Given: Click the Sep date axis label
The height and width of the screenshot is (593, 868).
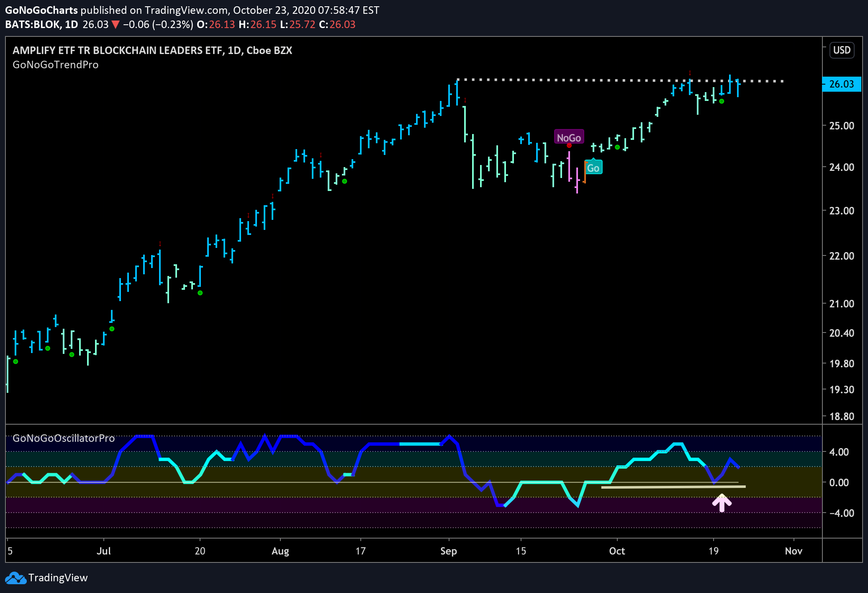Looking at the screenshot, I should 449,551.
